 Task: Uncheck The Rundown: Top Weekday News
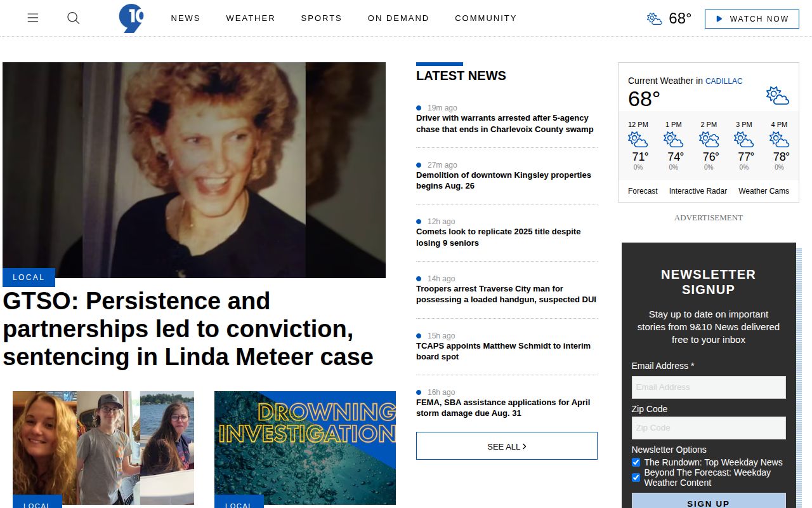click(x=636, y=462)
